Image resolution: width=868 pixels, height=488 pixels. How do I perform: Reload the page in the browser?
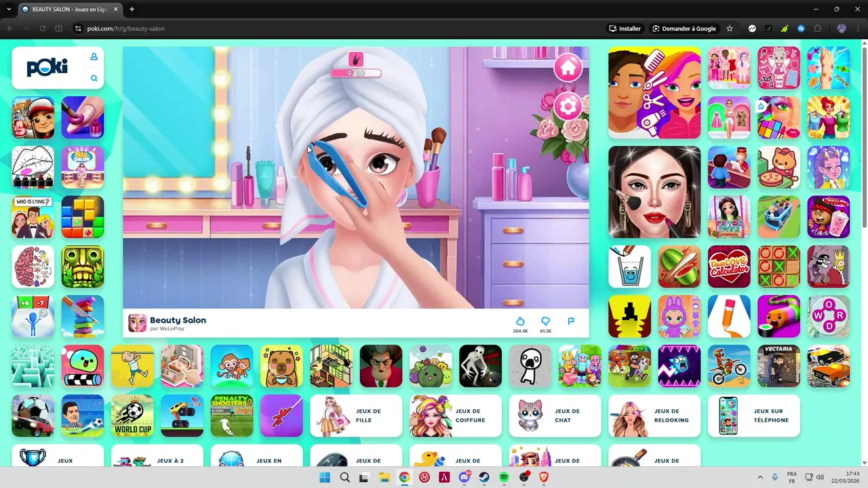pyautogui.click(x=42, y=28)
